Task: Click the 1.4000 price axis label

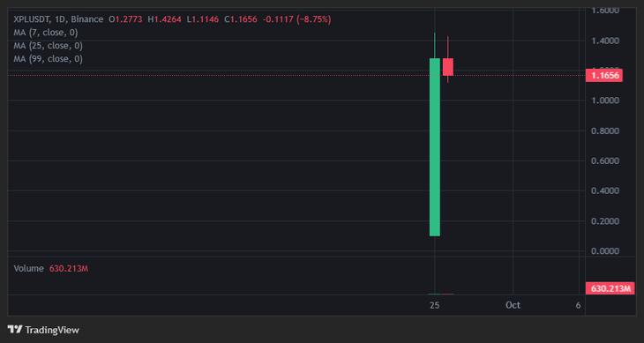Action: point(605,41)
